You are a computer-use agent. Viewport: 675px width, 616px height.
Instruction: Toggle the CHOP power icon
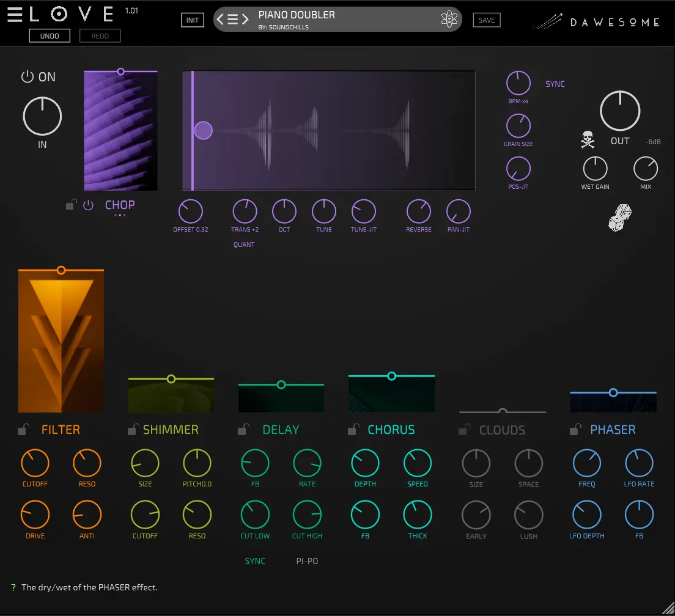point(88,205)
